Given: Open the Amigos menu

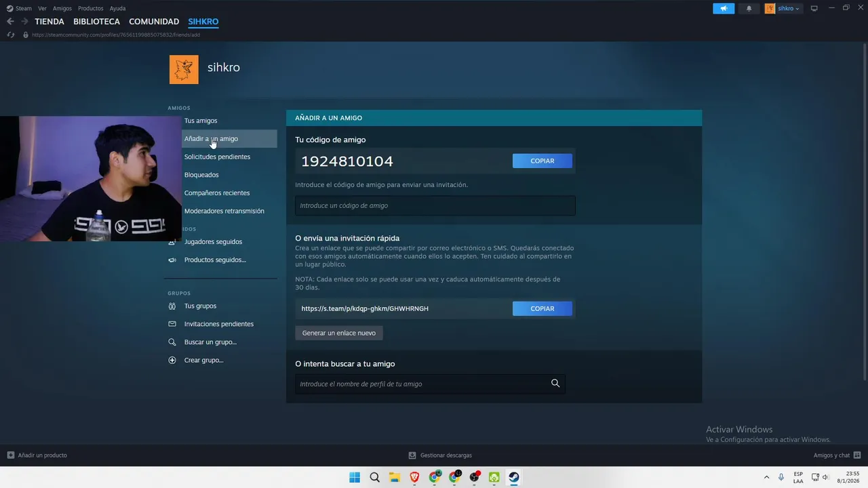Looking at the screenshot, I should click(x=62, y=8).
